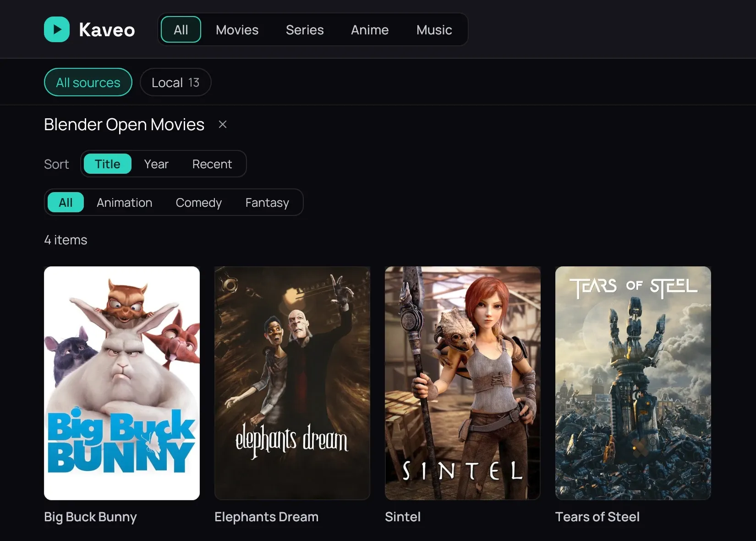Close the Blender Open Movies collection
The height and width of the screenshot is (541, 756).
click(223, 124)
